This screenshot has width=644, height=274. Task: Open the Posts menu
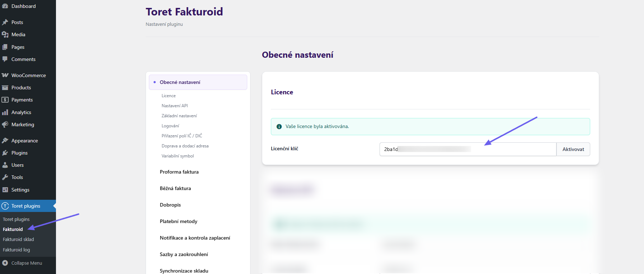click(x=28, y=22)
